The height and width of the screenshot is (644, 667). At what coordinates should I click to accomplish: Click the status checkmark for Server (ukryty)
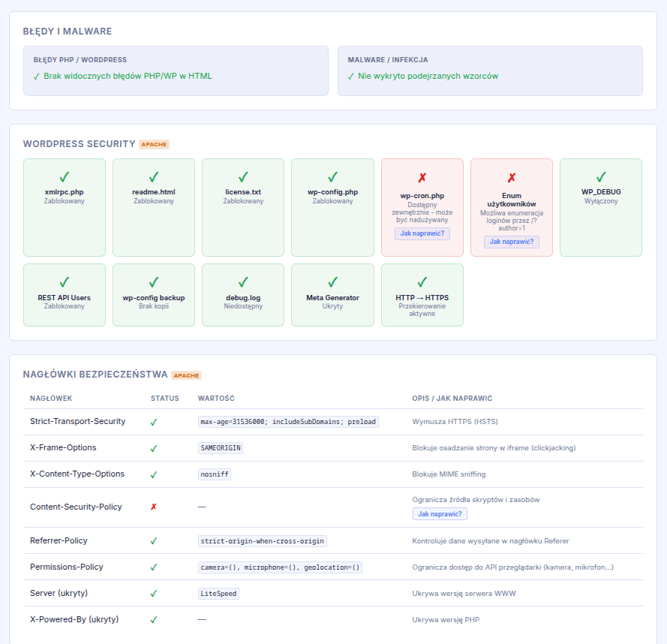[154, 594]
